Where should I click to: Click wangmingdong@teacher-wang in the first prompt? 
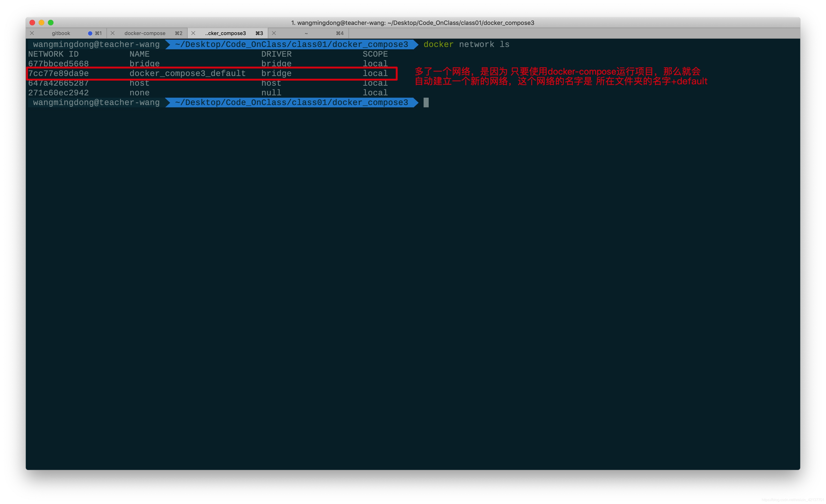96,44
